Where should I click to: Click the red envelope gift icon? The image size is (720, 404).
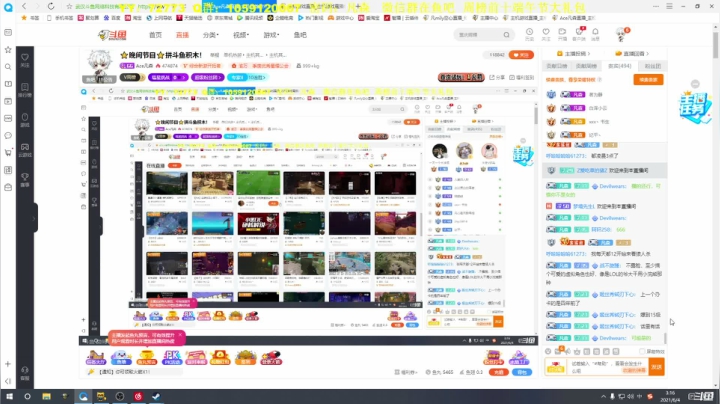pos(220,357)
